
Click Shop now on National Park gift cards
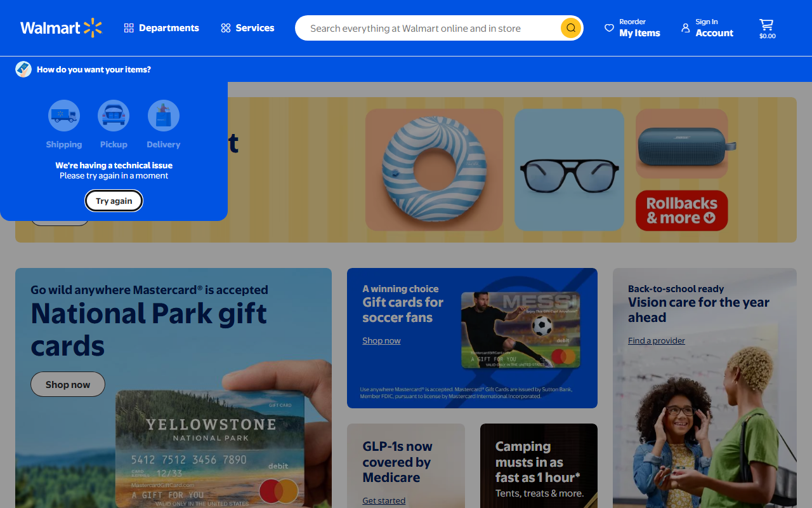(x=68, y=384)
